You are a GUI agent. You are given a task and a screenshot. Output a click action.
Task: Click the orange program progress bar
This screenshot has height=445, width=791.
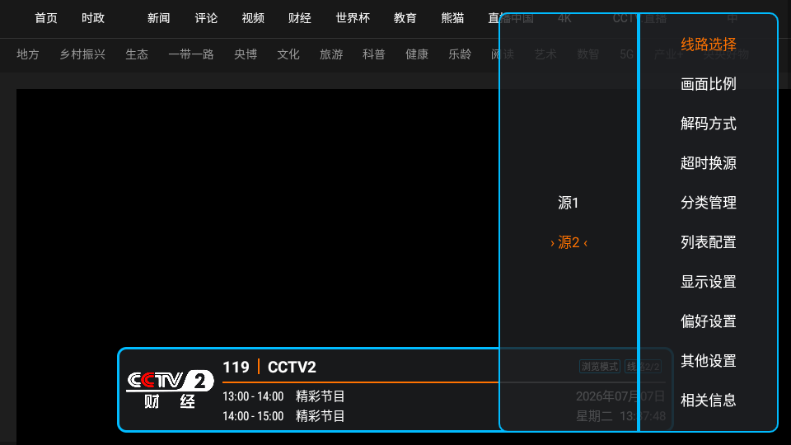pos(360,382)
